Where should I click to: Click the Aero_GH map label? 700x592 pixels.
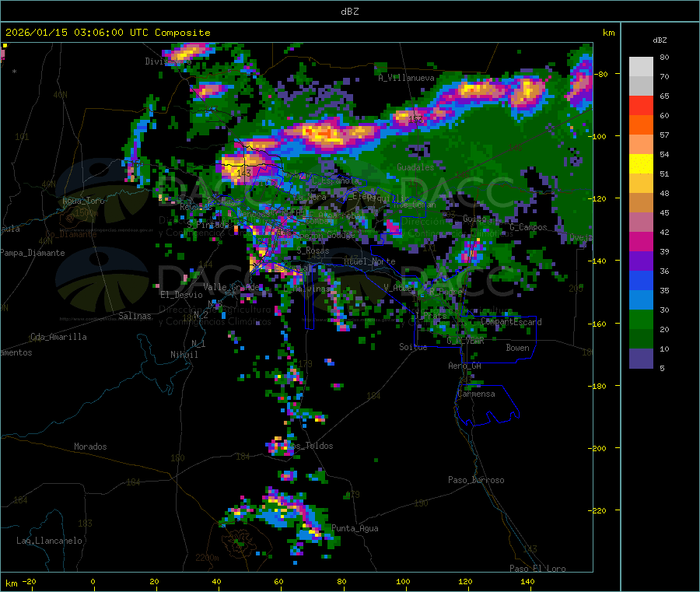click(x=464, y=366)
